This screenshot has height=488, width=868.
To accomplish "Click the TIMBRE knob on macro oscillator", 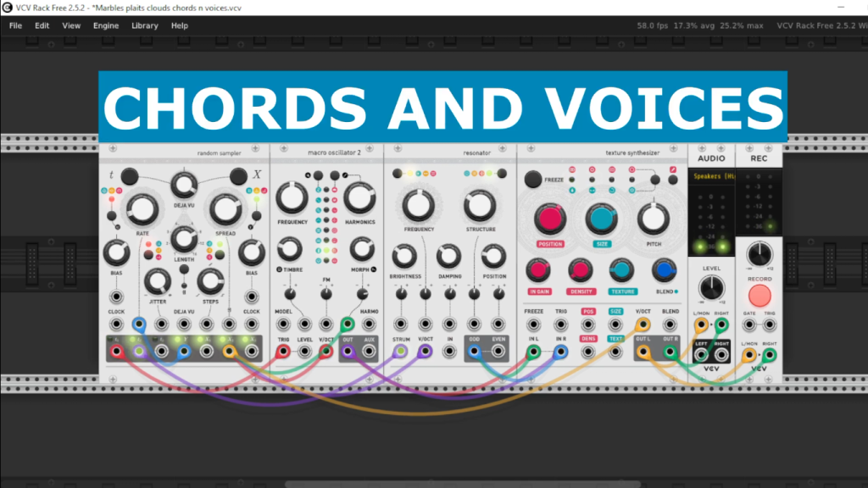I will click(290, 250).
